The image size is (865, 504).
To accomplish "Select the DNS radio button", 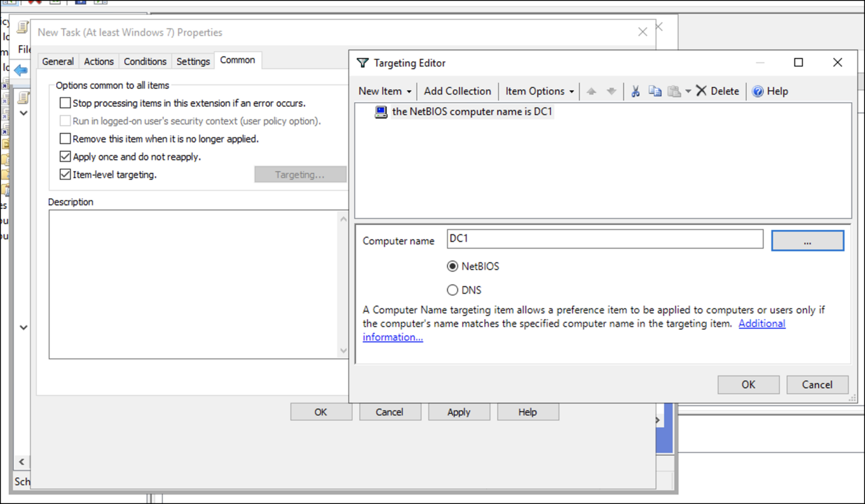I will coord(452,289).
